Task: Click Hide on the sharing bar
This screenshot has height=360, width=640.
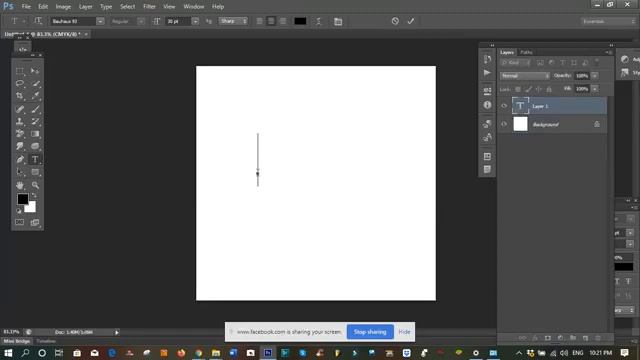Action: [x=404, y=332]
